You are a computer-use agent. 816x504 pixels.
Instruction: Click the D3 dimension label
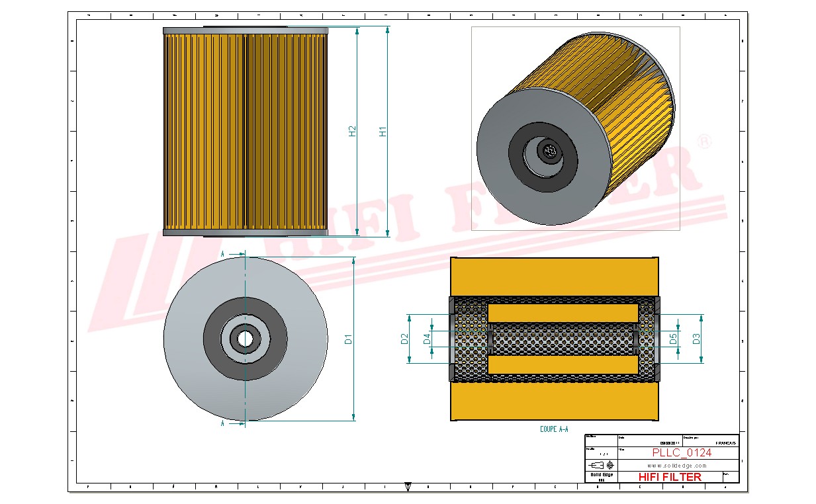click(696, 339)
